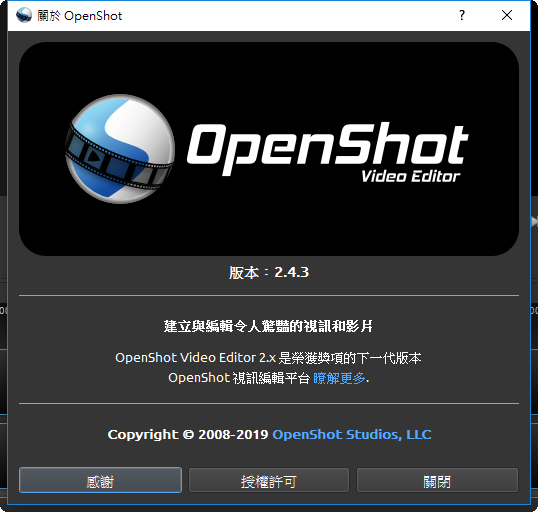Click the large OpenShot wordmark in the banner
The width and height of the screenshot is (538, 512).
pos(328,148)
